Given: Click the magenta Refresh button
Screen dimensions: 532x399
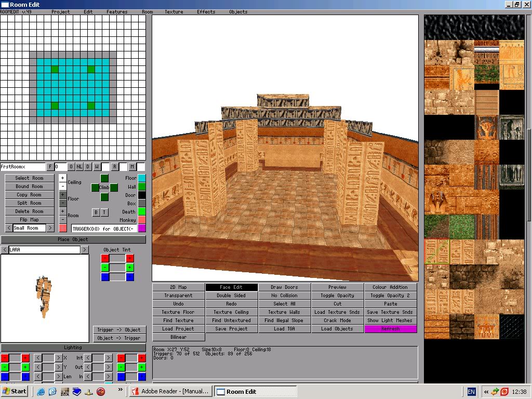Looking at the screenshot, I should pos(390,329).
